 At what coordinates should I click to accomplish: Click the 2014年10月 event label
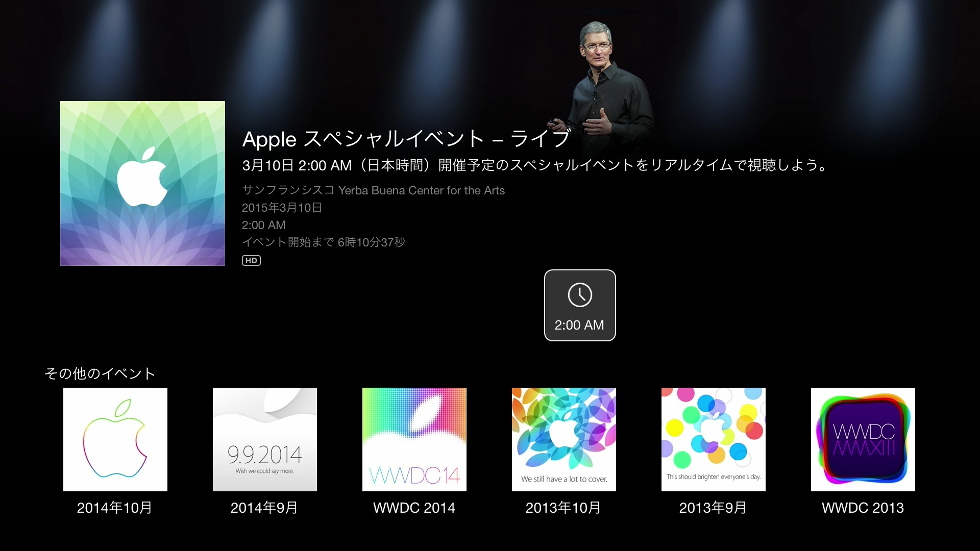click(115, 508)
